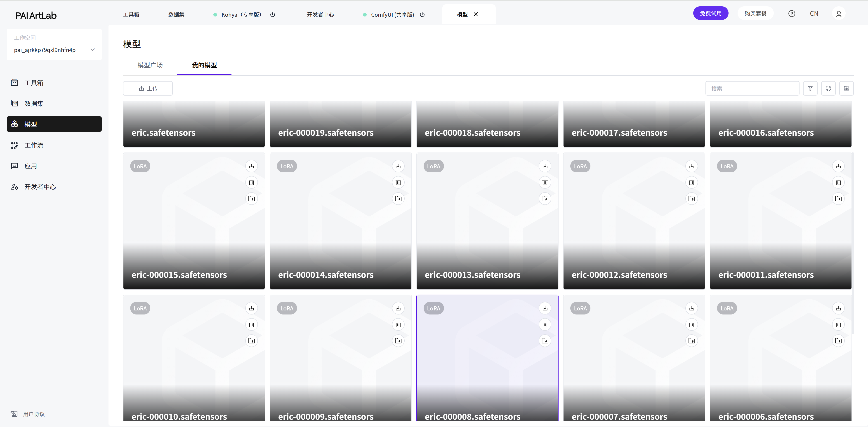Switch to the 模型广场 tab
The height and width of the screenshot is (427, 868).
(x=150, y=65)
